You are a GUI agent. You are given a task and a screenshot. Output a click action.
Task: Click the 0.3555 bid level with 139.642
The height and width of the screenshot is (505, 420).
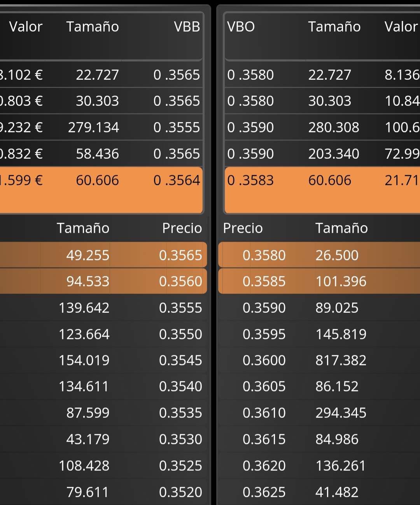pos(103,307)
